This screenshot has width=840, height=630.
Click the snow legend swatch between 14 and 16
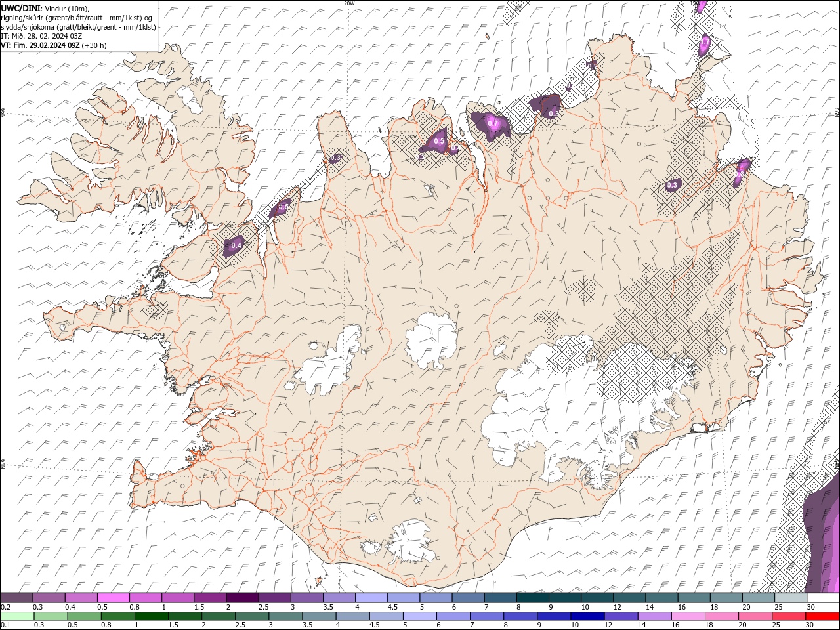[x=662, y=598]
